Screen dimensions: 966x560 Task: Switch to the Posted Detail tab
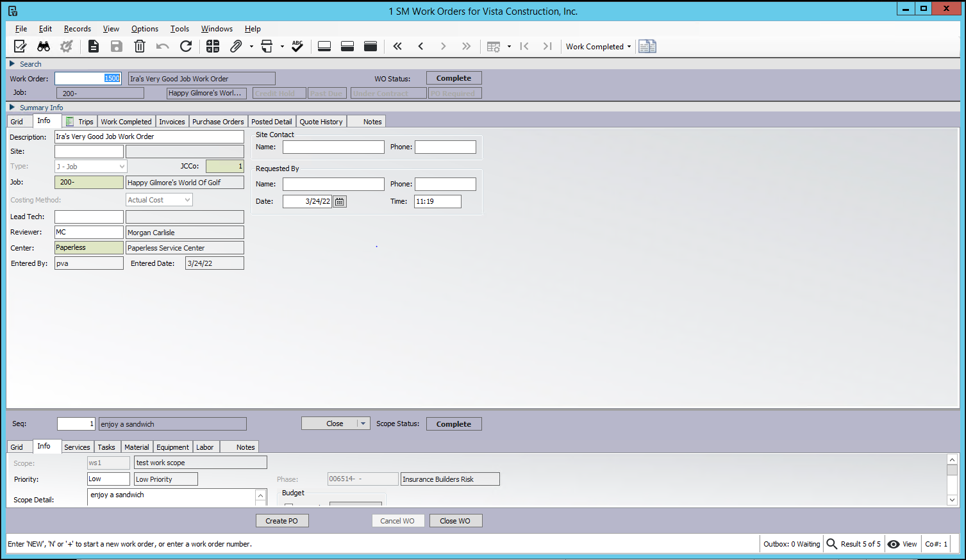coord(272,122)
